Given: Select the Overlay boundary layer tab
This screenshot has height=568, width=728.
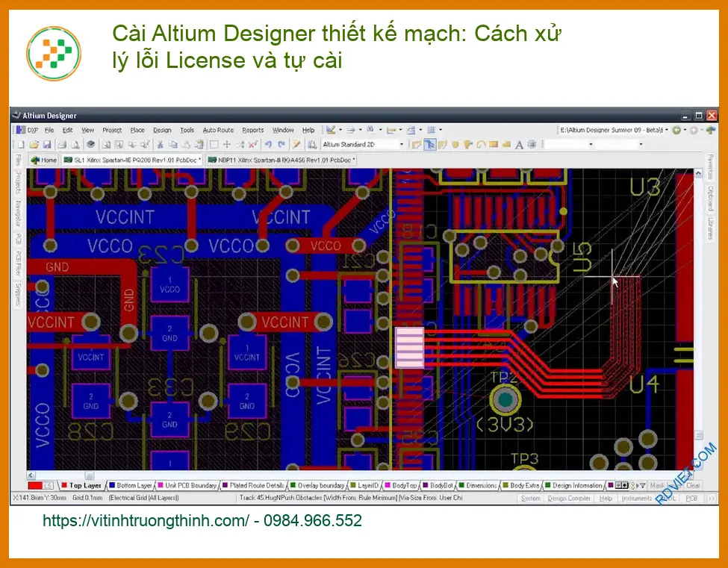Looking at the screenshot, I should (x=317, y=485).
